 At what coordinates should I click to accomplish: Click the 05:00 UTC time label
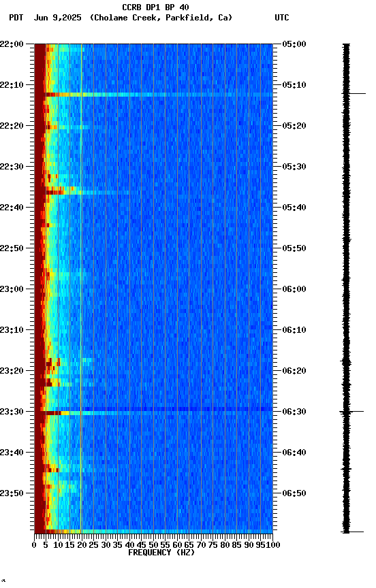(294, 44)
